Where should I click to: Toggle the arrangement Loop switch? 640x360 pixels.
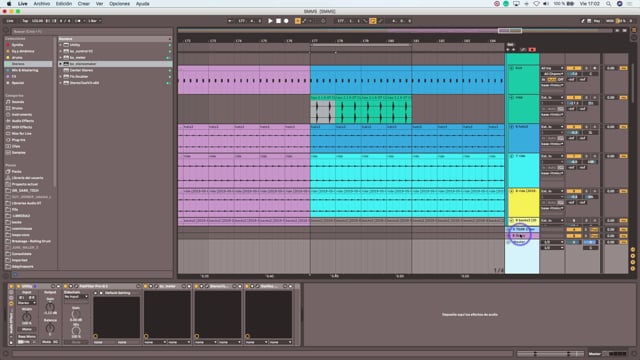pos(373,21)
